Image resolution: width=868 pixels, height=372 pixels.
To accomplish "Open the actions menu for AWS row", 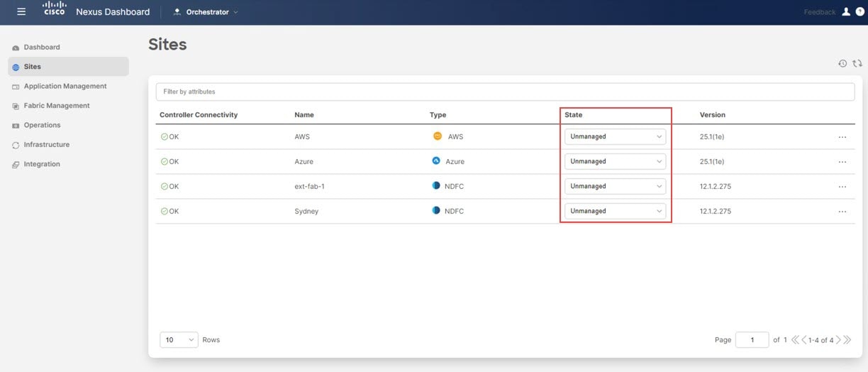I will (x=842, y=137).
